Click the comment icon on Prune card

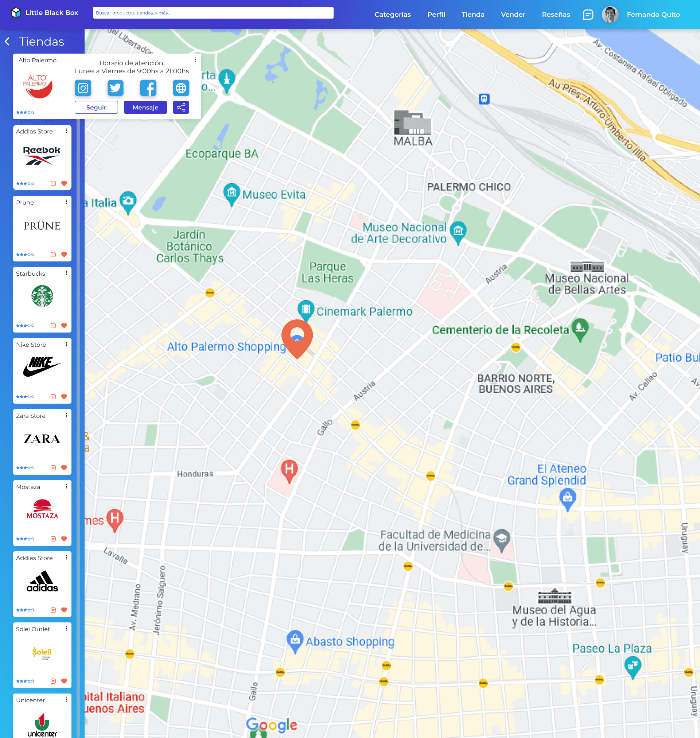53,255
